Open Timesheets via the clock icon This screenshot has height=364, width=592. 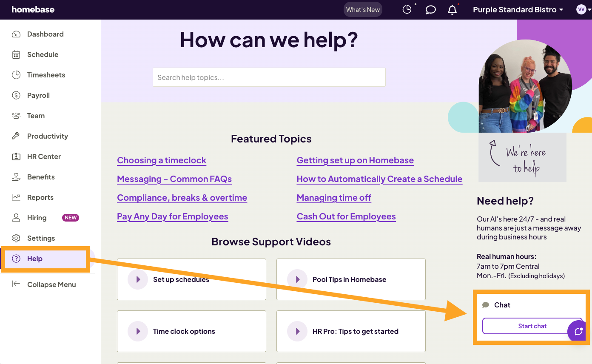pyautogui.click(x=15, y=75)
